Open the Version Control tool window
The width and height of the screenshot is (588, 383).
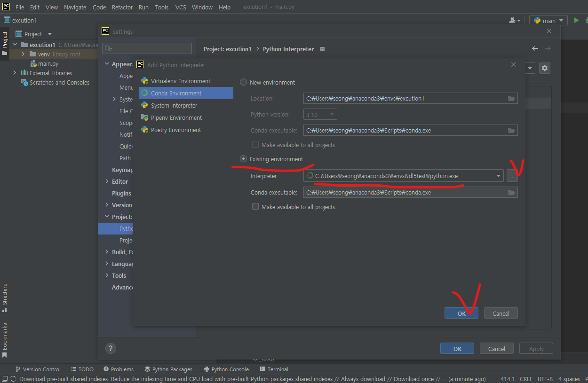(38, 369)
